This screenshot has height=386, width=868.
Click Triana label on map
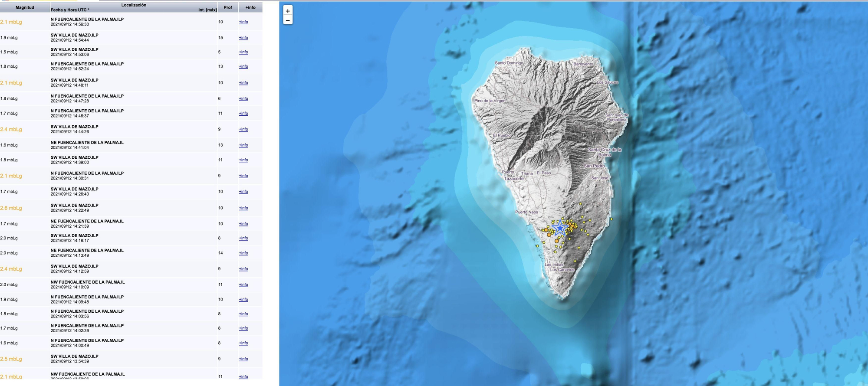[527, 173]
